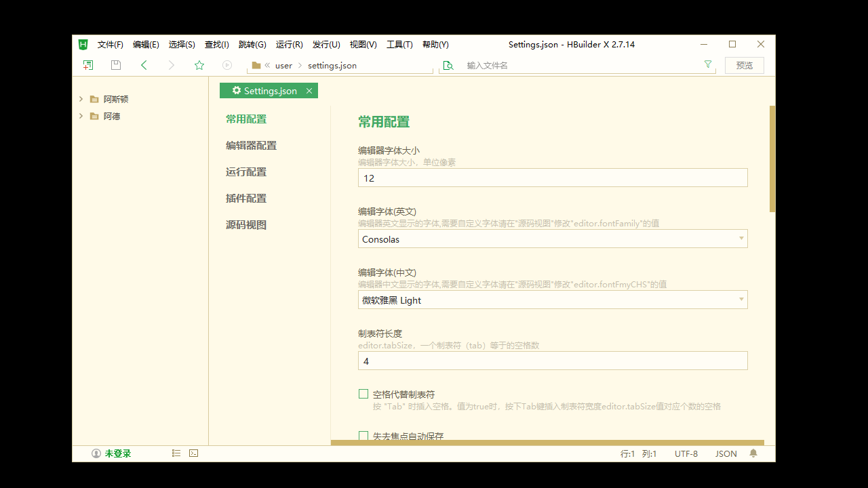Screen dimensions: 868x488
Task: Check the 失去焦点自动保存 option
Action: [363, 436]
